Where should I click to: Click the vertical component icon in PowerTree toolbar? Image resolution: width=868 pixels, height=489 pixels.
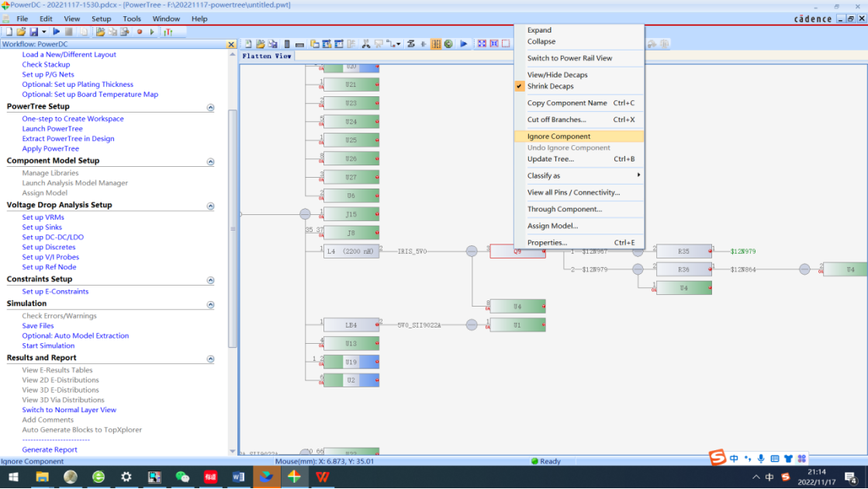[x=287, y=43]
